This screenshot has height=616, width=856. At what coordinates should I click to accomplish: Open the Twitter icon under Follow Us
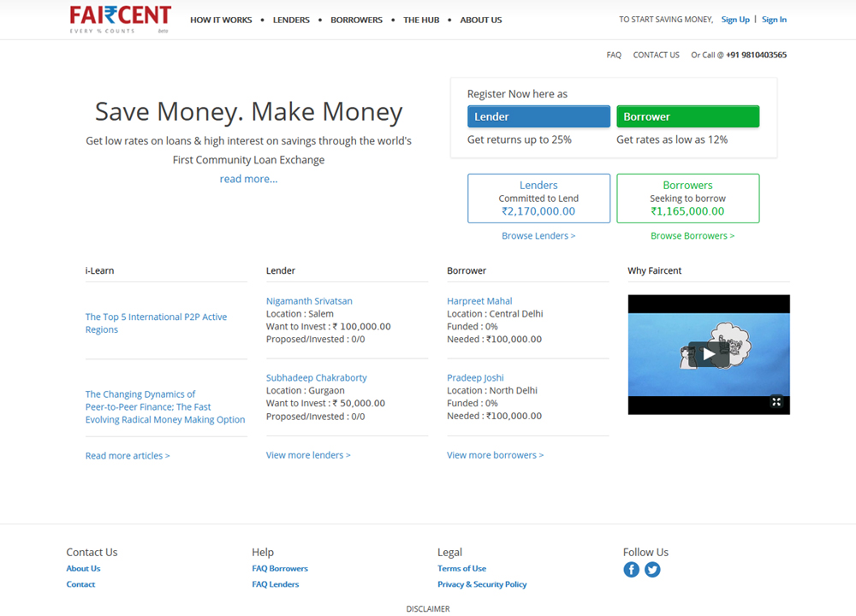(x=652, y=570)
